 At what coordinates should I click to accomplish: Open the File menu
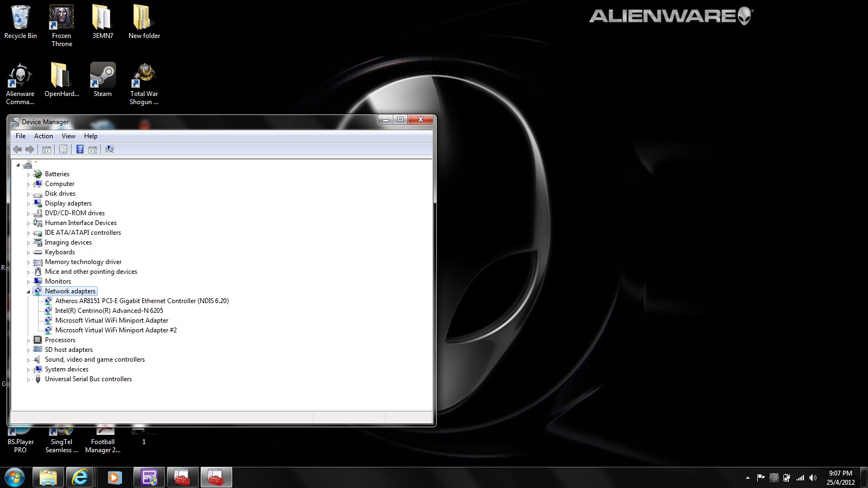(21, 136)
